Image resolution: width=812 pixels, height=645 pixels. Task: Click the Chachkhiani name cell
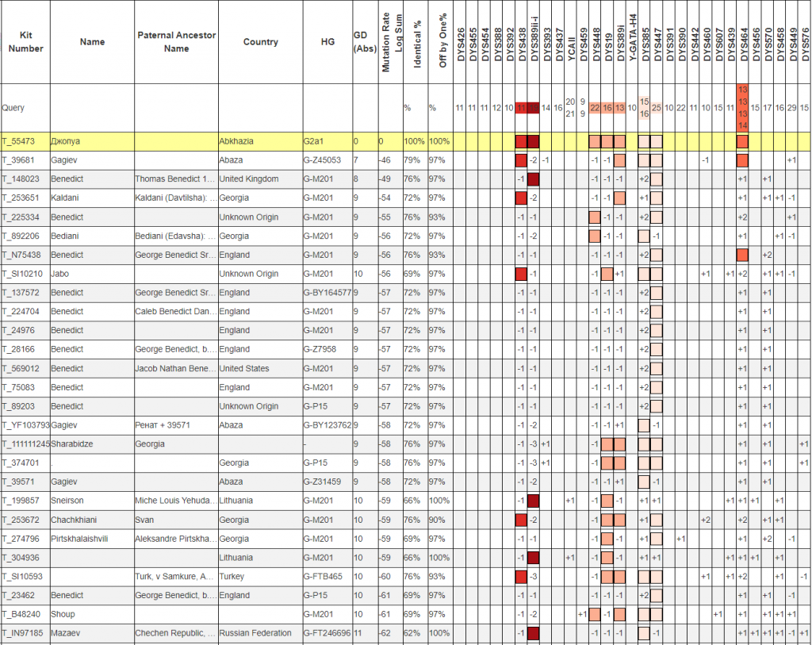click(x=76, y=520)
